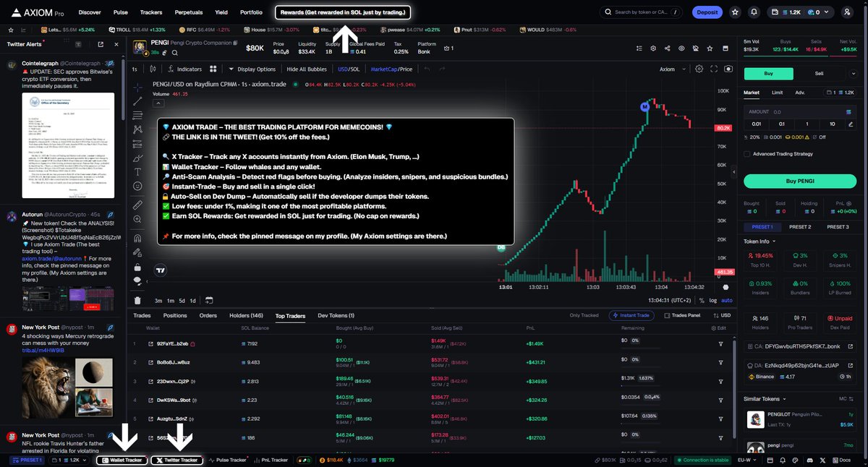Toggle the Only Tracked filter
Viewport: 868px width, 467px height.
pos(584,315)
